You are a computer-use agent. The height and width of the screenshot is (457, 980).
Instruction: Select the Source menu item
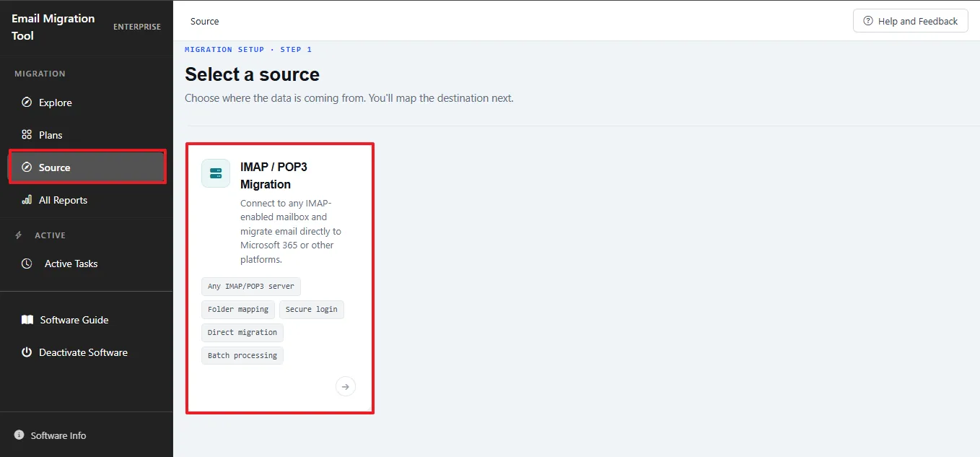pyautogui.click(x=87, y=167)
